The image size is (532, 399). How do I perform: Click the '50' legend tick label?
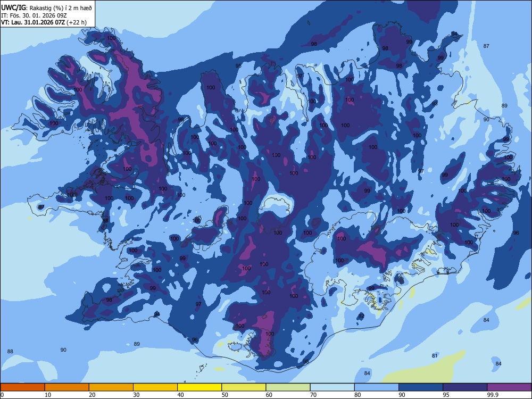click(x=225, y=395)
